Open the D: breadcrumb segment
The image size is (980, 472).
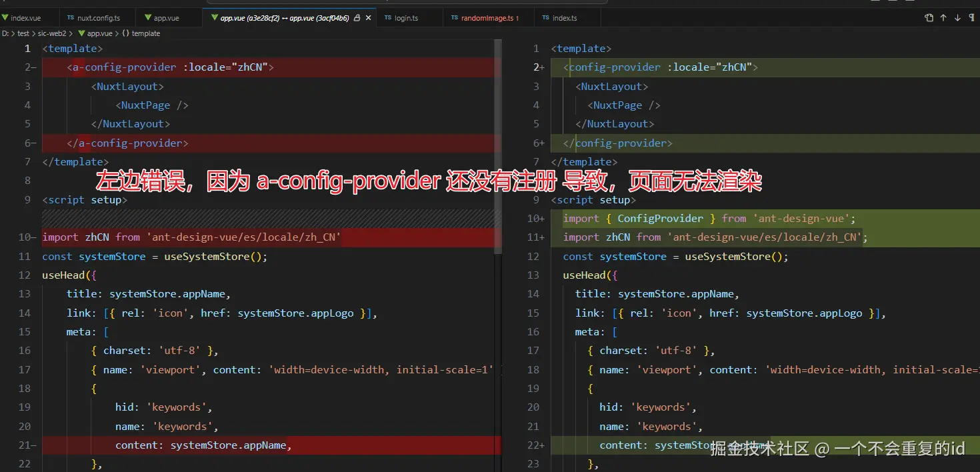click(x=5, y=33)
